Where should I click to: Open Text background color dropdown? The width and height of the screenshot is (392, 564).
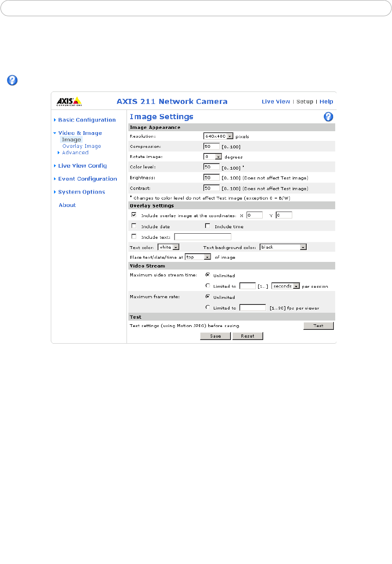coord(283,247)
